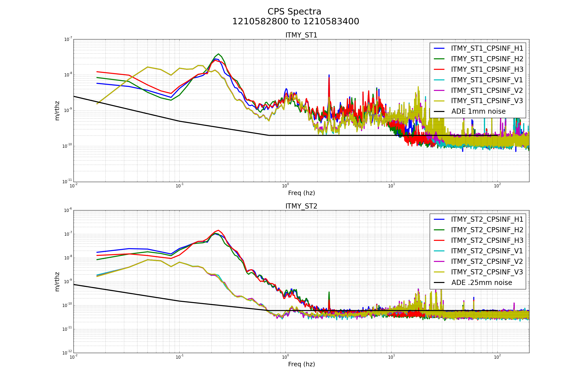Click the green ITMY_ST2_CPSINF_H2 legend line
Screen dimensions: 588x392
click(439, 230)
